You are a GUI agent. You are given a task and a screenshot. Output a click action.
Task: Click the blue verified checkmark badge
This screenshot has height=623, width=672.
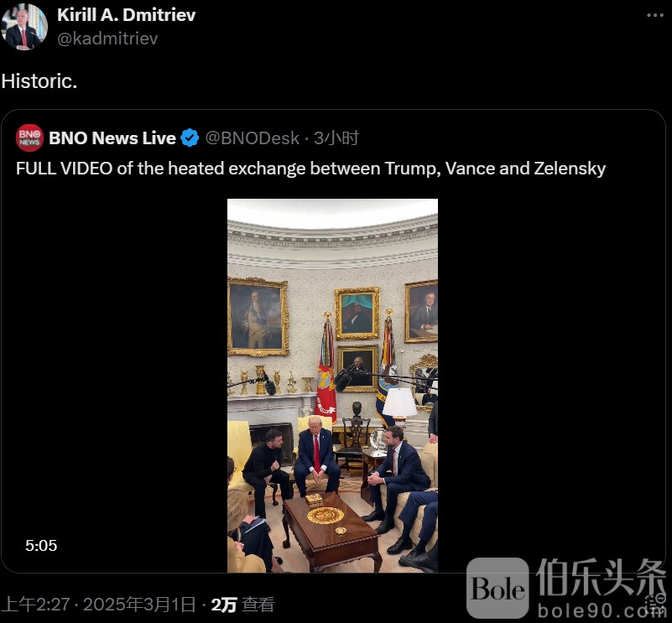190,138
